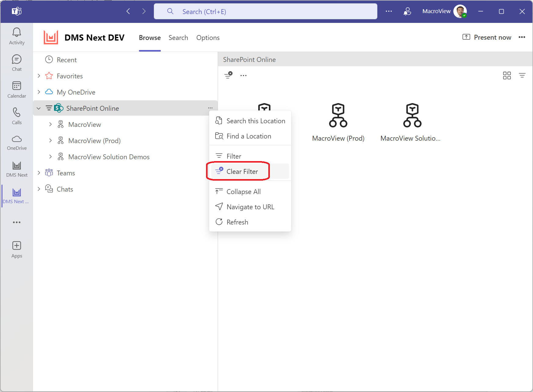
Task: Select SharePoint Online in the tree
Action: coord(125,108)
